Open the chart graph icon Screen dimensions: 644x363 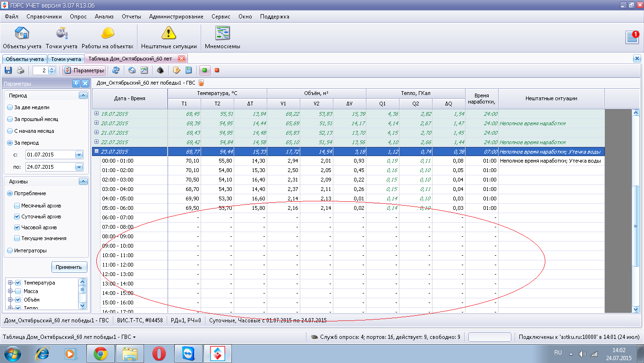pos(144,70)
